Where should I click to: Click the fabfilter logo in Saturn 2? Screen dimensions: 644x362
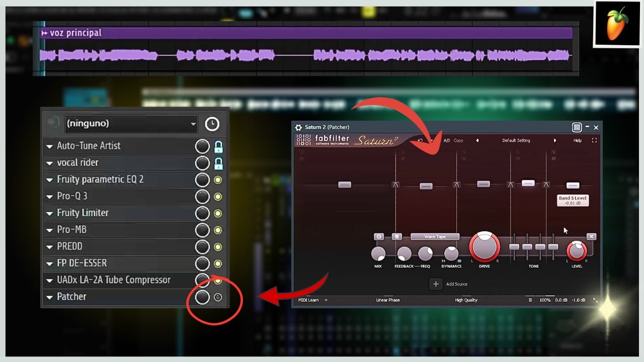(x=322, y=140)
